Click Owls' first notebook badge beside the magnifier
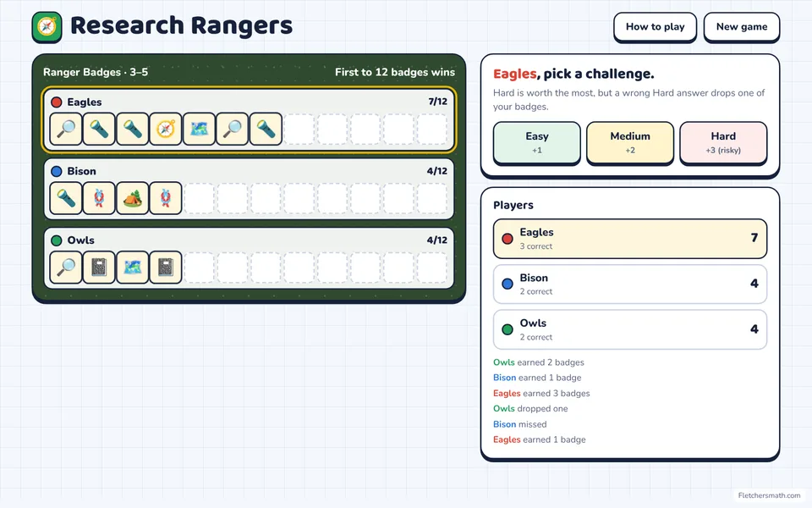 coord(99,268)
